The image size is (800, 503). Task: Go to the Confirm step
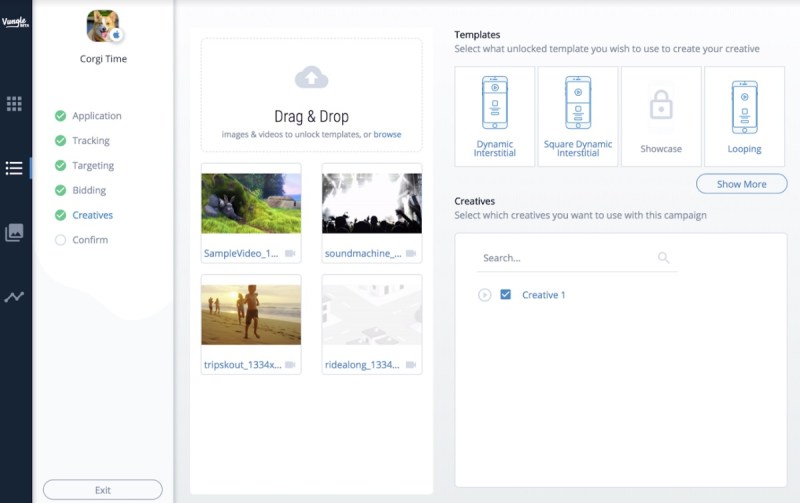coord(82,240)
